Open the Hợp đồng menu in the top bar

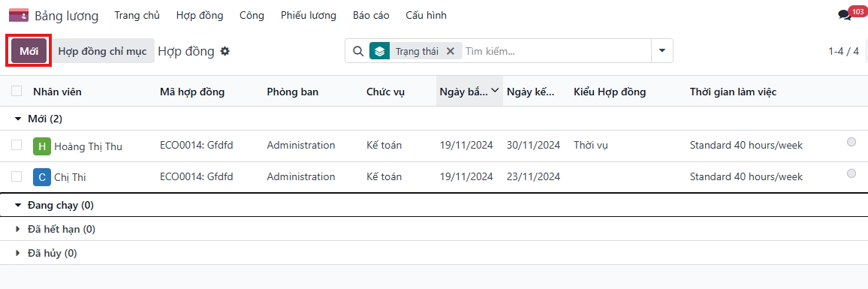pyautogui.click(x=200, y=16)
